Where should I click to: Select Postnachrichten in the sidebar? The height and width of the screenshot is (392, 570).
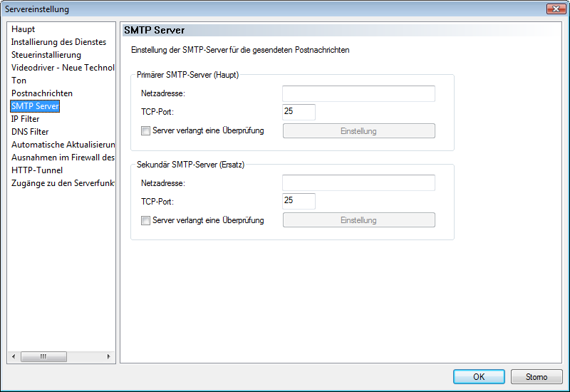(42, 93)
